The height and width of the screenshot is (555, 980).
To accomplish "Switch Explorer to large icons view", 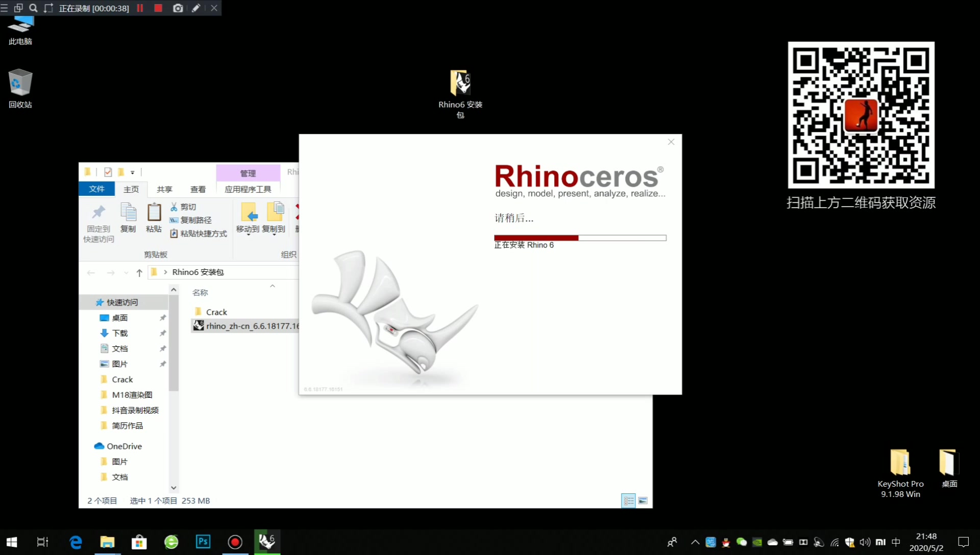I will click(x=643, y=501).
